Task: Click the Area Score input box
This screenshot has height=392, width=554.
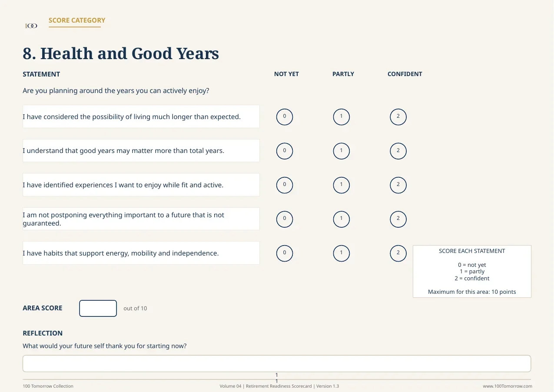Action: [x=98, y=309]
